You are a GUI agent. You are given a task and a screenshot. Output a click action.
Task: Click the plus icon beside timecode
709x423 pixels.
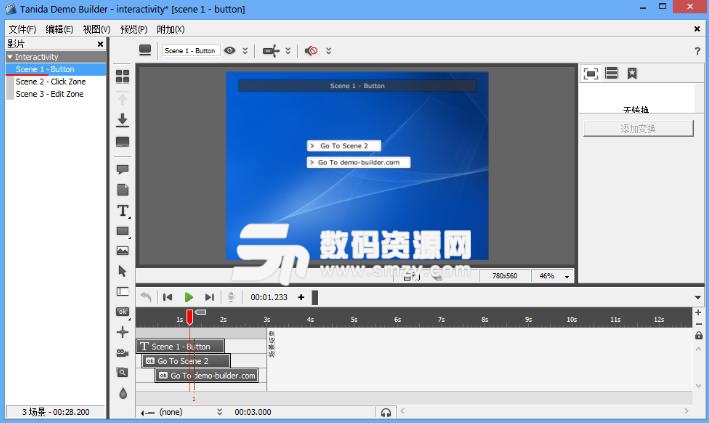[301, 297]
